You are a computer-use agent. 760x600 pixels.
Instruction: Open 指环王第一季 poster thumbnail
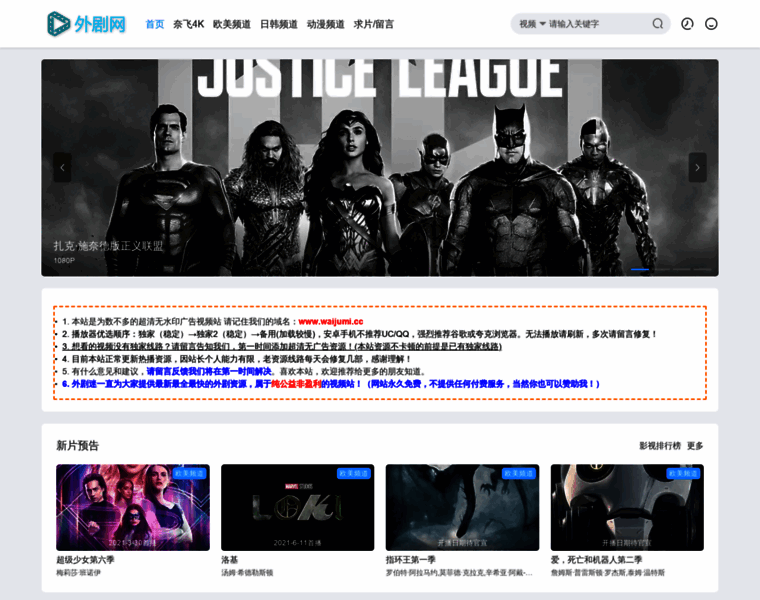coord(462,507)
